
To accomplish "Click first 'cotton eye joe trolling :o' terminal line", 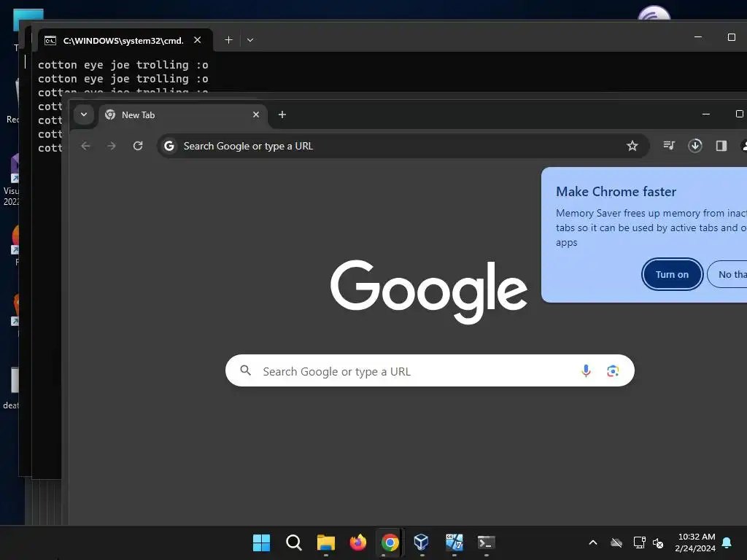I will pyautogui.click(x=123, y=65).
